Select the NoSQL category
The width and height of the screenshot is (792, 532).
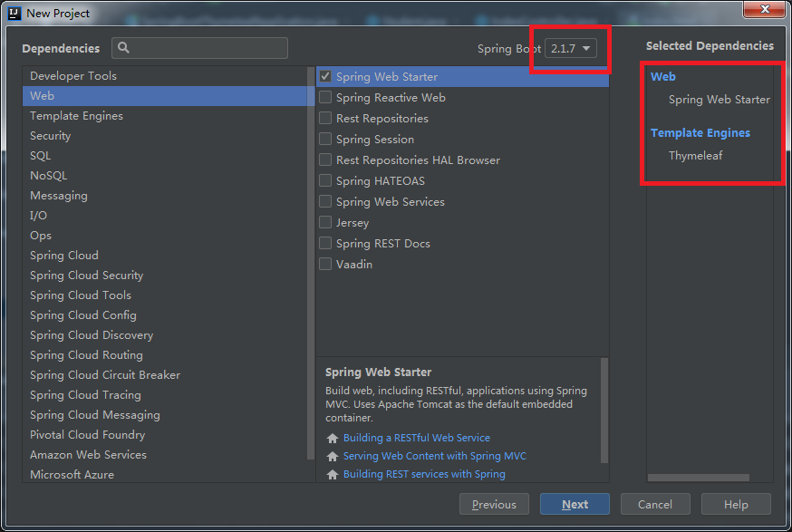click(x=165, y=175)
